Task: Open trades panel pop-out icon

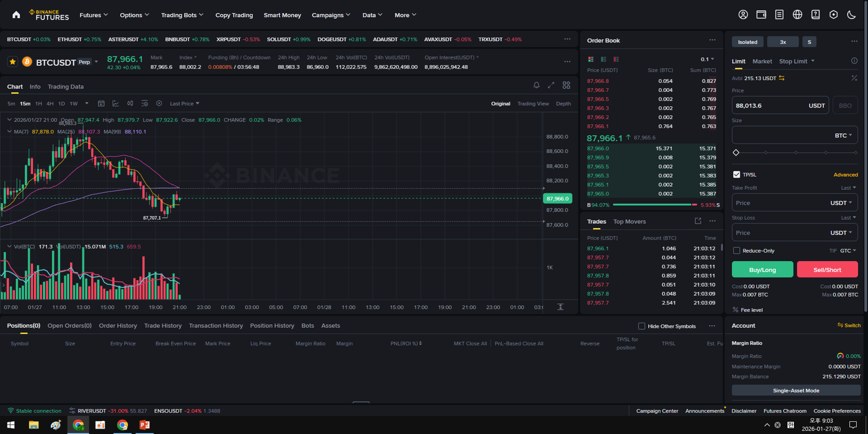Action: point(698,221)
